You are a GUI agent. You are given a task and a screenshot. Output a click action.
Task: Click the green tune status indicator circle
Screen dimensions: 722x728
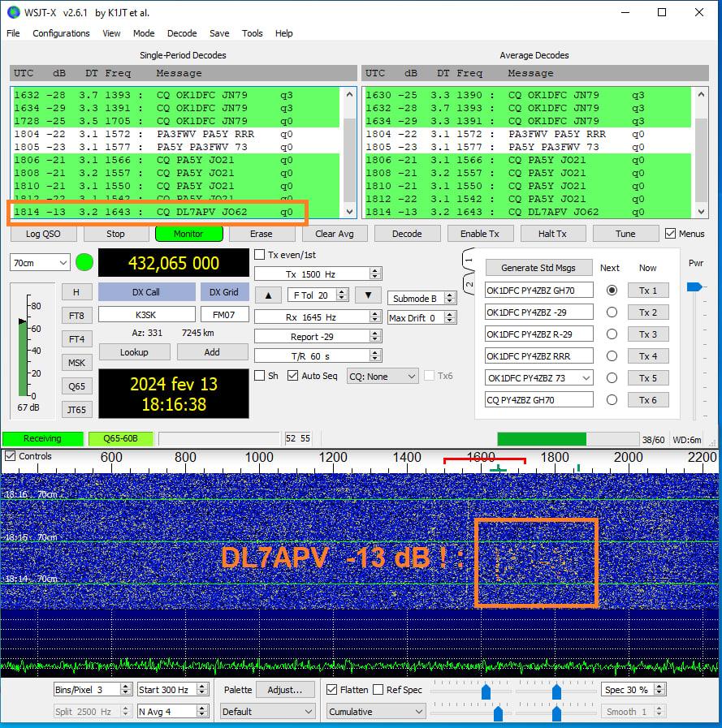tap(84, 262)
